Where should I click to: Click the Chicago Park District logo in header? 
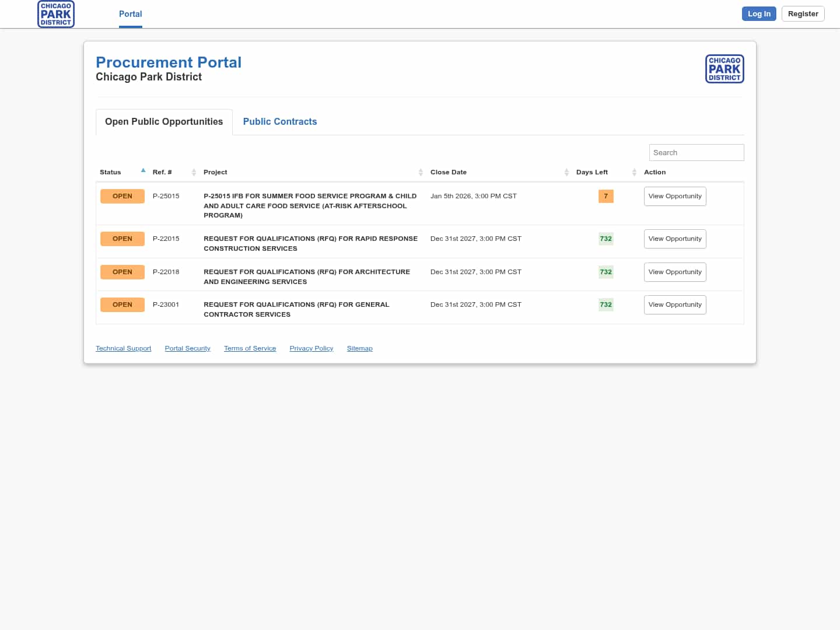click(x=56, y=14)
